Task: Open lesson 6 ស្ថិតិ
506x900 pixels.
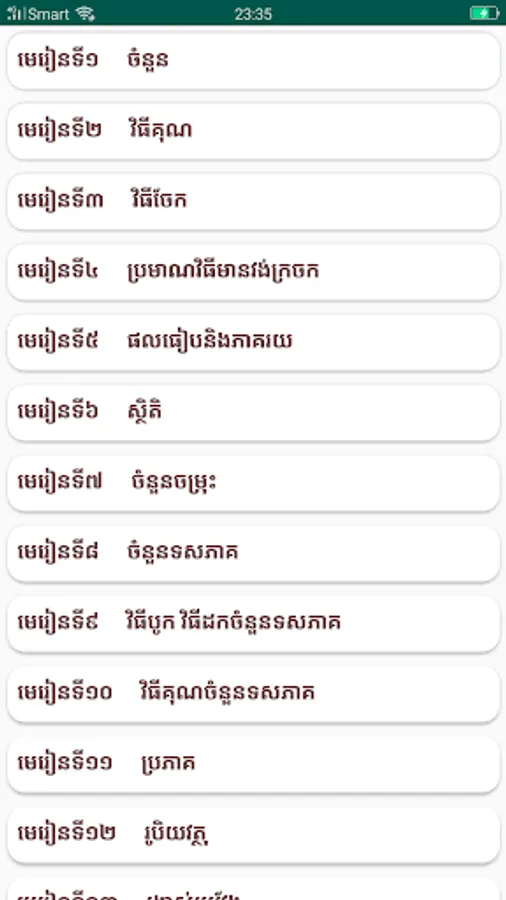Action: pyautogui.click(x=253, y=413)
